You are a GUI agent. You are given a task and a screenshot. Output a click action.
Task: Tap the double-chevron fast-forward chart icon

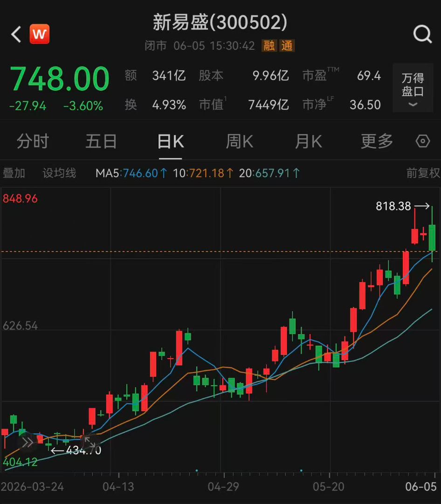click(28, 443)
